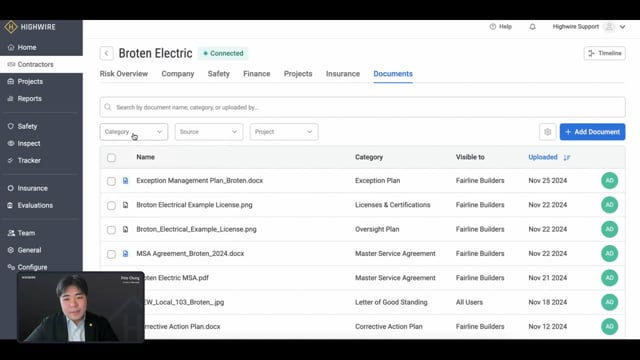Open the Timeline view
This screenshot has width=640, height=360.
604,53
